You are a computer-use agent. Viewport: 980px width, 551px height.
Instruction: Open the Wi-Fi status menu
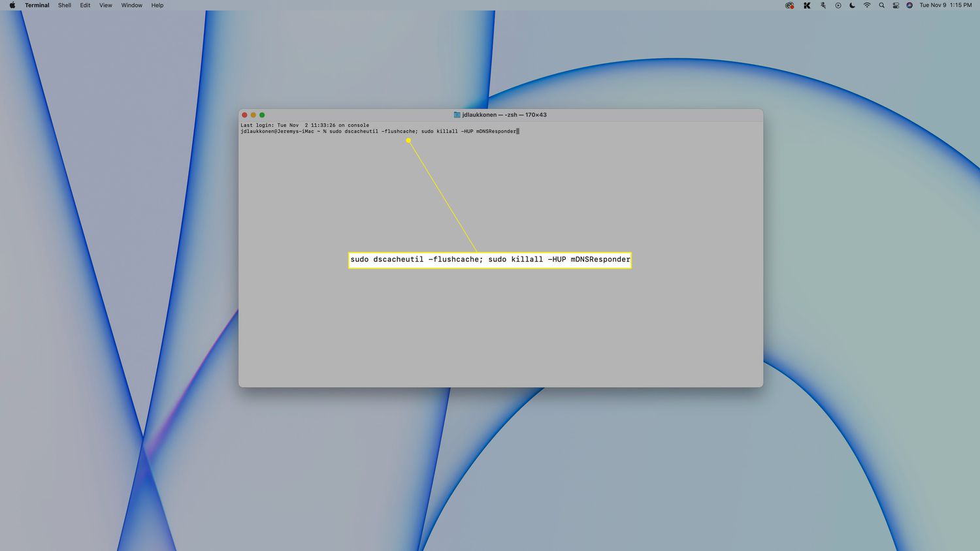(867, 5)
